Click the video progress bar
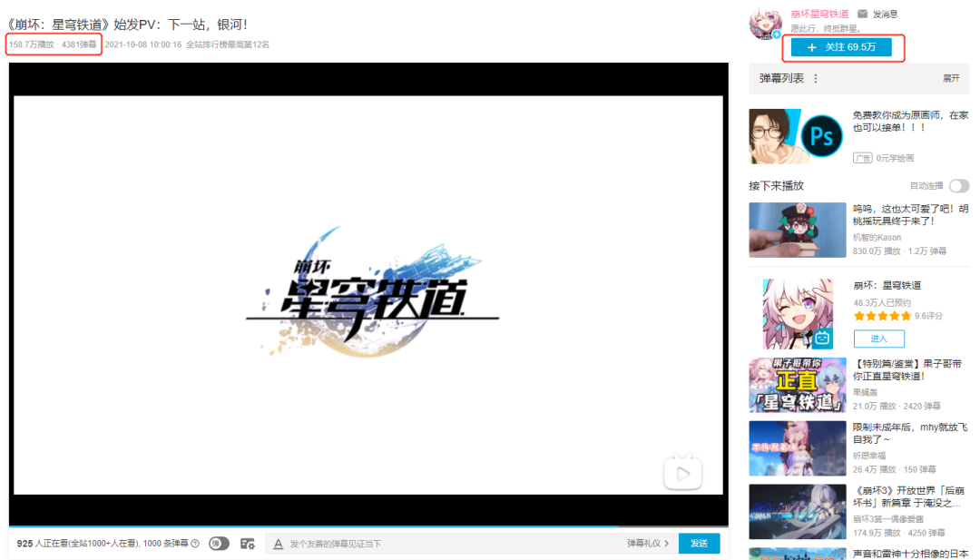Image resolution: width=980 pixels, height=560 pixels. tap(368, 527)
